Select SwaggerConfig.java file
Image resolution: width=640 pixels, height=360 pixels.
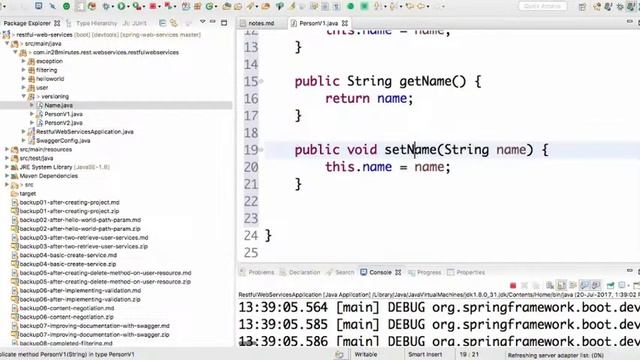coord(63,140)
